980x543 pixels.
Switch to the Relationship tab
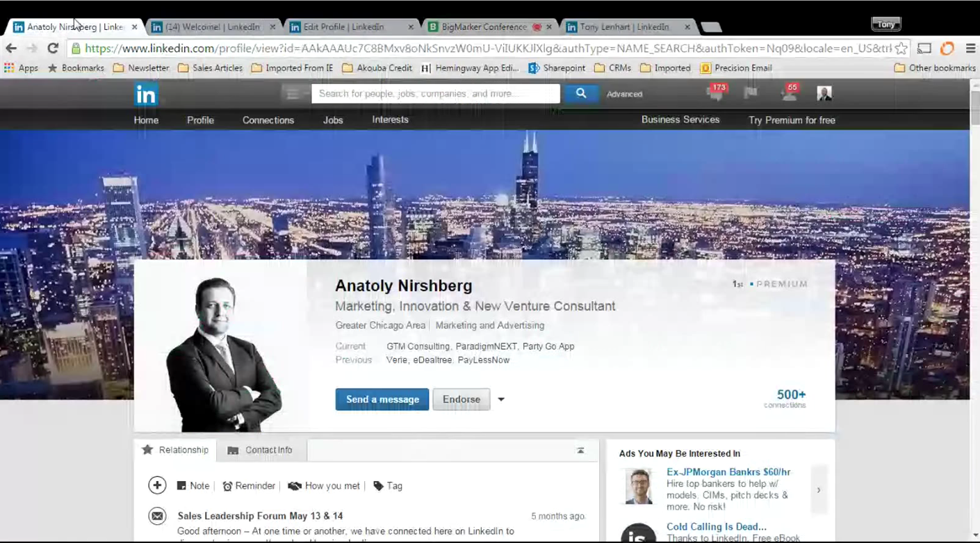click(x=175, y=450)
